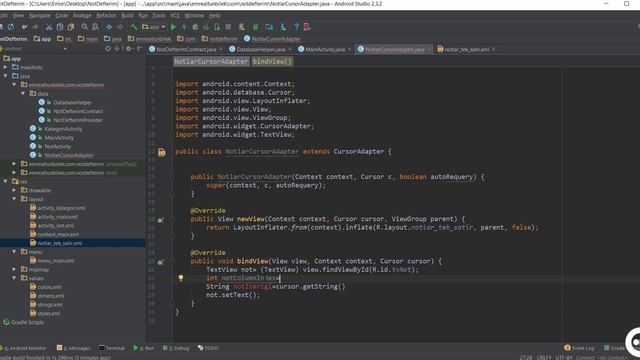Select the NotDefterimProvider class in the tree
Viewport: 640px width, 360px height.
(78, 120)
